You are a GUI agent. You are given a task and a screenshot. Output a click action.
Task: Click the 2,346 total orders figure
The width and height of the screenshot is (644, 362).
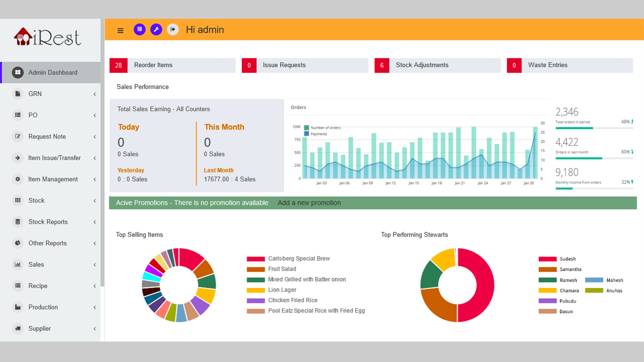coord(567,112)
